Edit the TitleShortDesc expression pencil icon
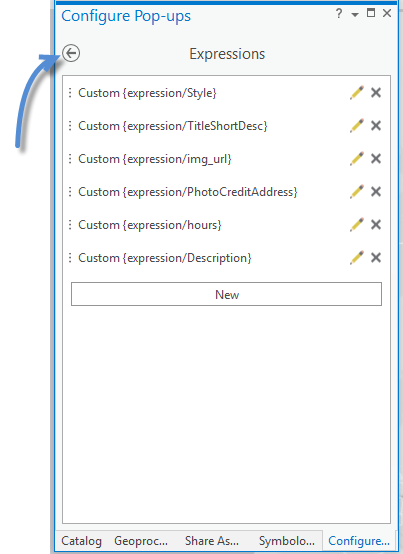 pos(357,126)
